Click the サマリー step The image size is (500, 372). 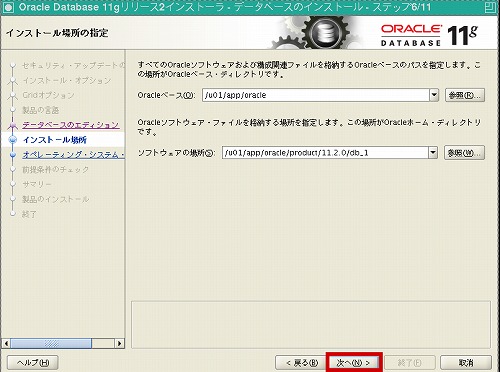[37, 184]
